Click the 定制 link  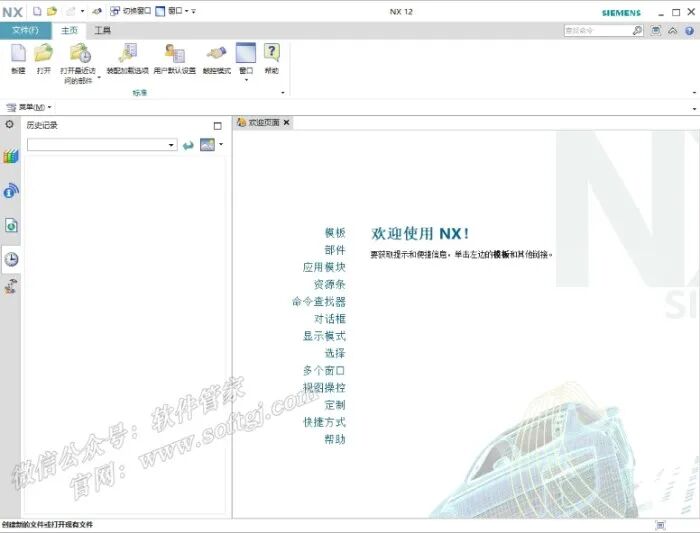tap(335, 405)
